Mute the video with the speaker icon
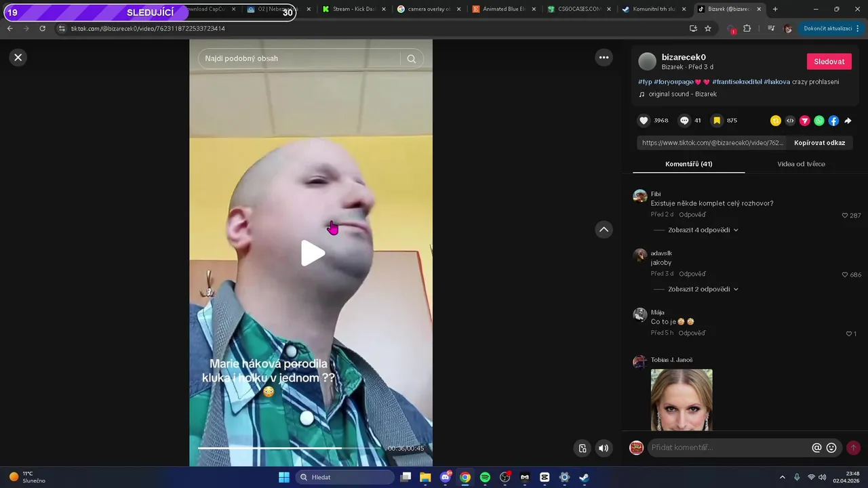 (603, 448)
